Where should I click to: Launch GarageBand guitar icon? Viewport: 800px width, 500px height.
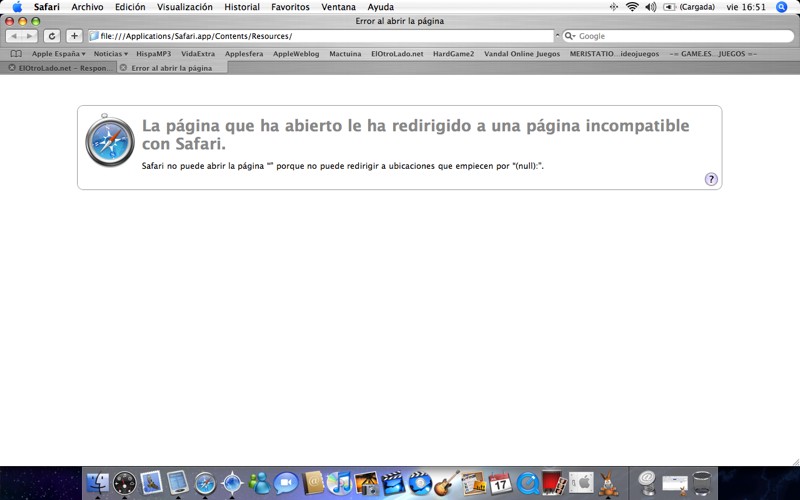pyautogui.click(x=447, y=483)
